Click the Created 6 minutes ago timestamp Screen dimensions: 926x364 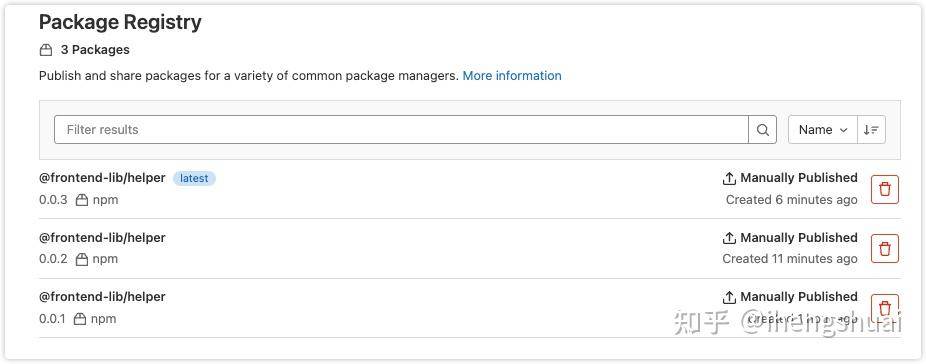tap(791, 200)
